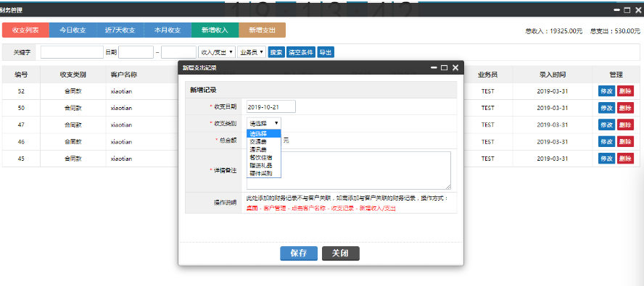The height and width of the screenshot is (286, 644).
Task: Click 删除 for record 52
Action: (625, 91)
